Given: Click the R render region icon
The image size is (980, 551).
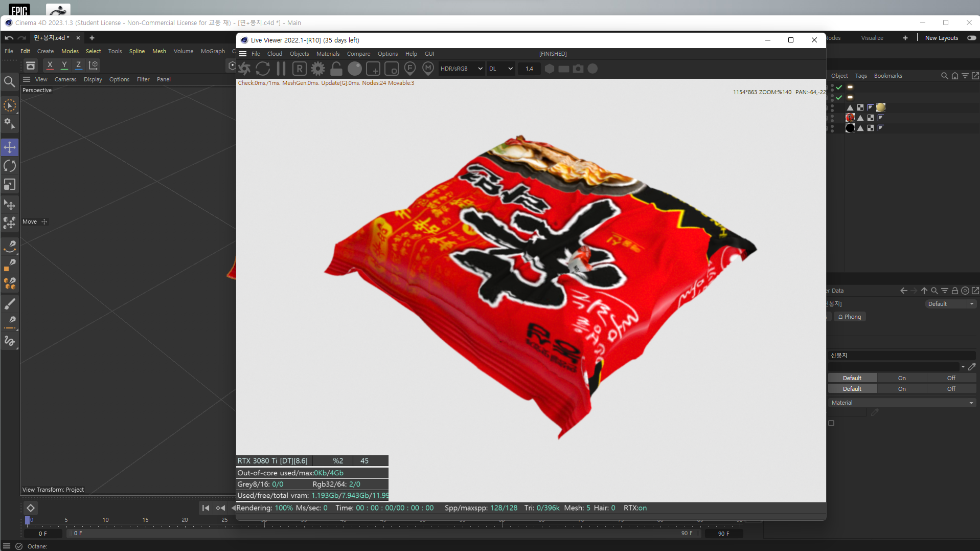Looking at the screenshot, I should click(300, 69).
